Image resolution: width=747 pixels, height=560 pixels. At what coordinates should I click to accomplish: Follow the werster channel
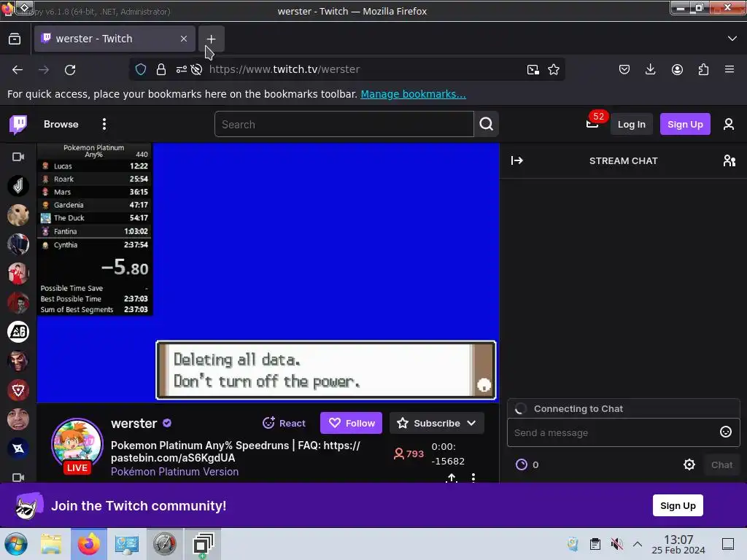click(x=351, y=423)
